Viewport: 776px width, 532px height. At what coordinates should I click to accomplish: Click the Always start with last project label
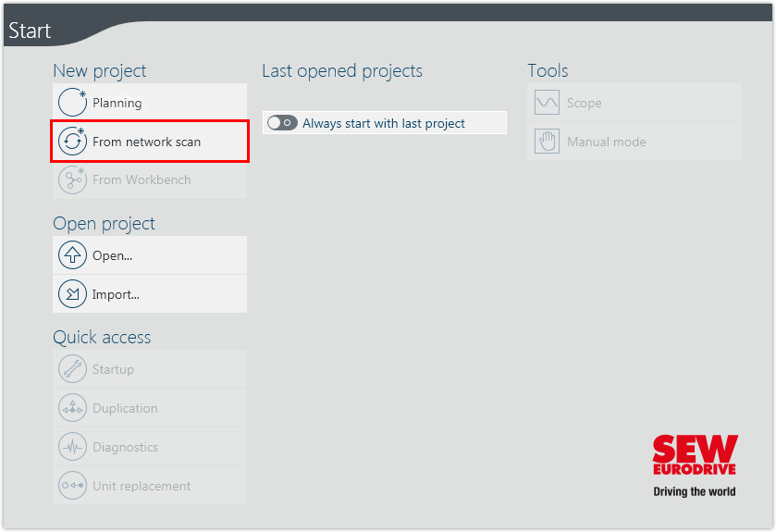tap(383, 123)
